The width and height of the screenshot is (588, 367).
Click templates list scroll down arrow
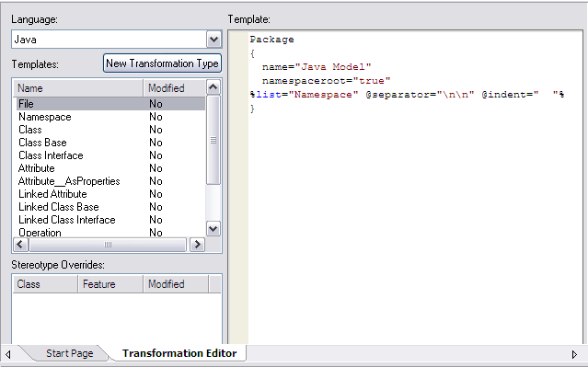coord(213,229)
